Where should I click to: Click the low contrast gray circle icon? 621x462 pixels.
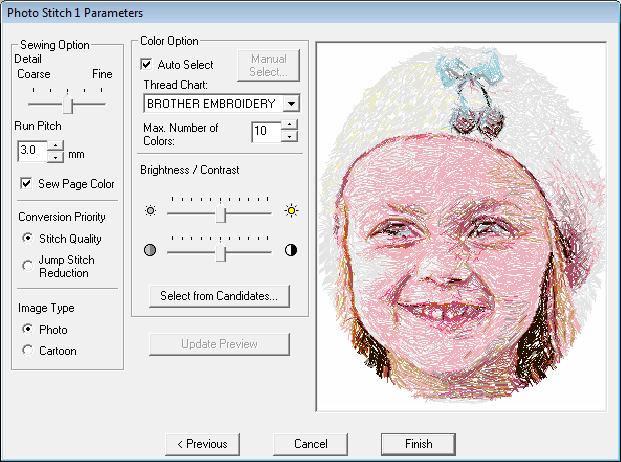click(150, 250)
